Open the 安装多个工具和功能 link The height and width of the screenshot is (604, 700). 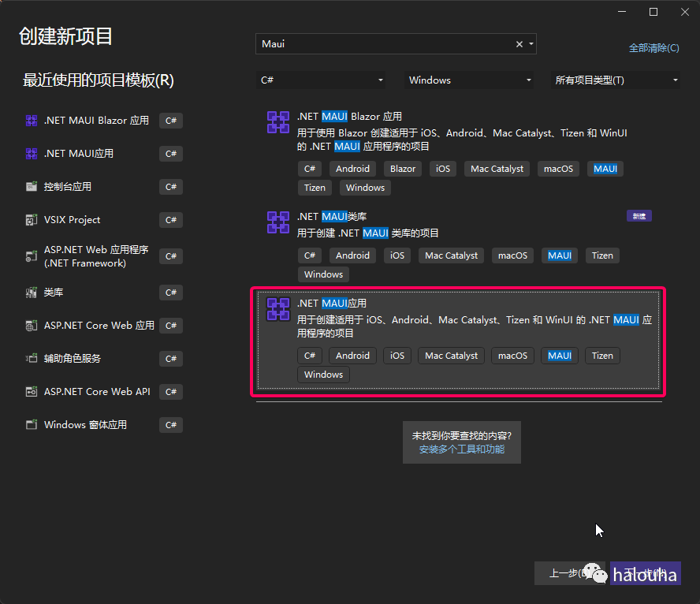[462, 449]
